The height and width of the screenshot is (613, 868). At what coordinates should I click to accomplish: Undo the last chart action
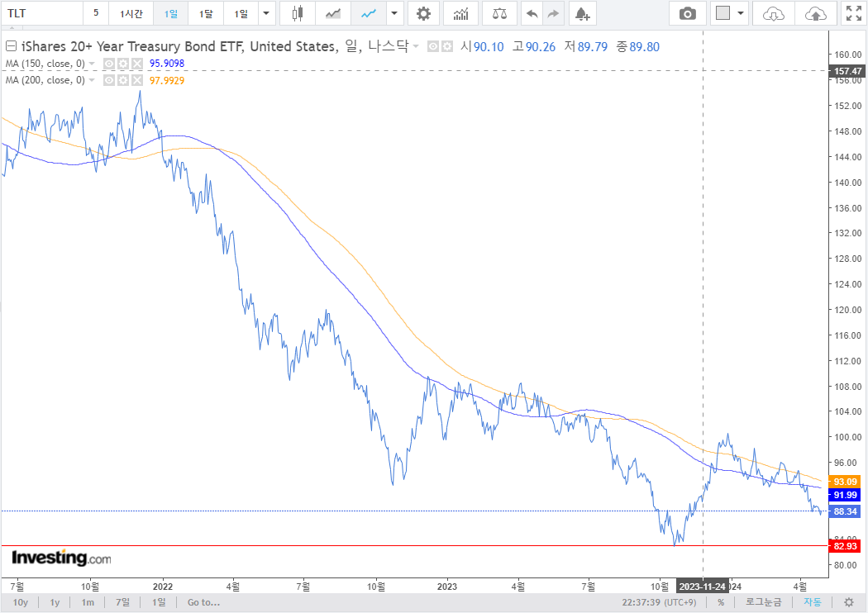pyautogui.click(x=532, y=13)
